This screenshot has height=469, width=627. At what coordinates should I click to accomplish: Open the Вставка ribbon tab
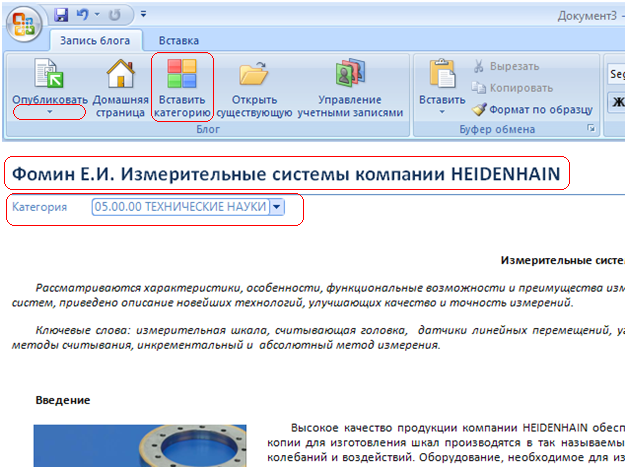click(179, 41)
